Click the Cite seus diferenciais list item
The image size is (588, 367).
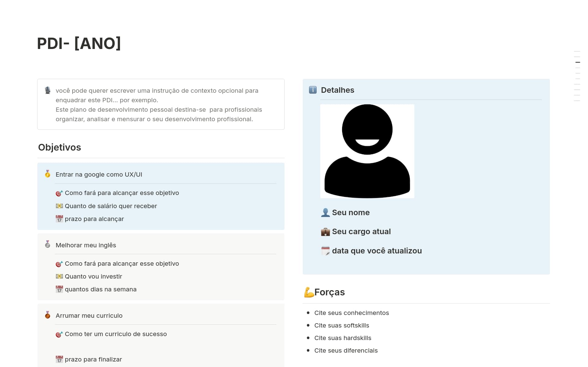(x=346, y=350)
